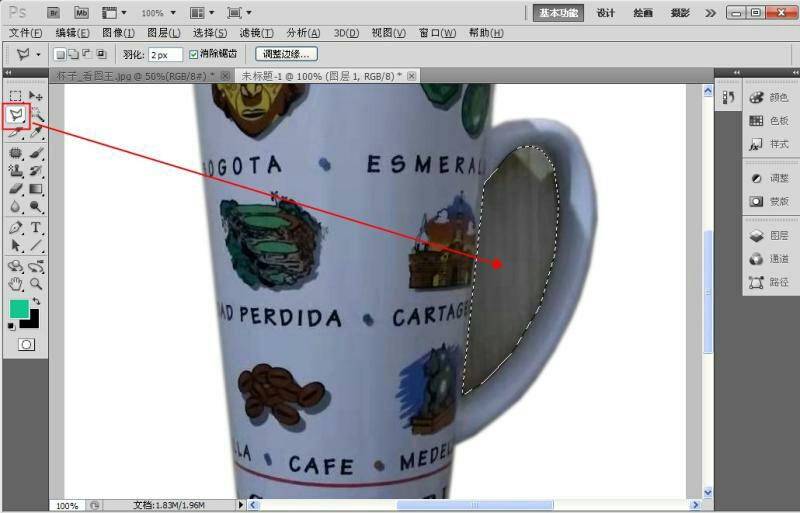Click the 羽化 feather input field
This screenshot has height=513, width=800.
165,55
